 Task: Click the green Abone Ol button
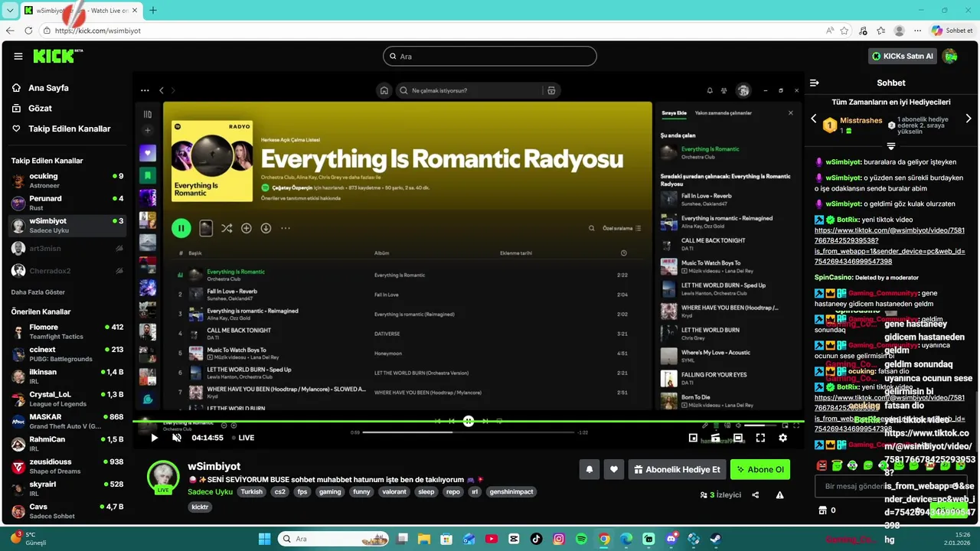click(760, 469)
